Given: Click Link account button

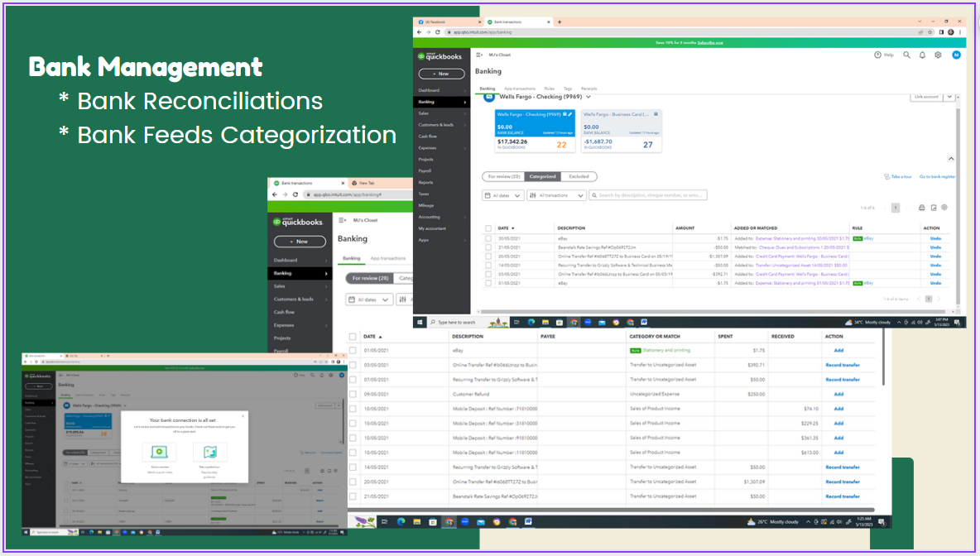Looking at the screenshot, I should click(926, 97).
